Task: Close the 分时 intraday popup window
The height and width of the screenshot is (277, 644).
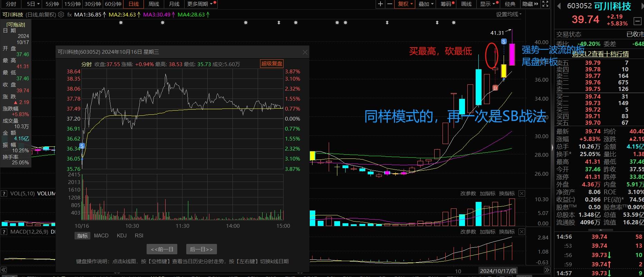Action: (x=305, y=52)
